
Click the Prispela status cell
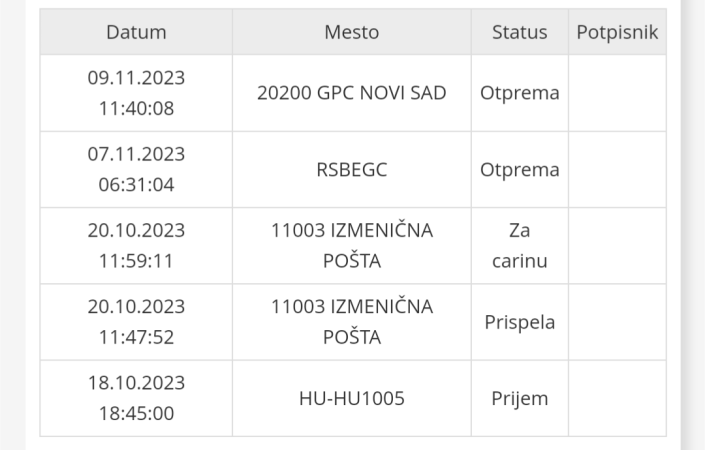coord(519,322)
